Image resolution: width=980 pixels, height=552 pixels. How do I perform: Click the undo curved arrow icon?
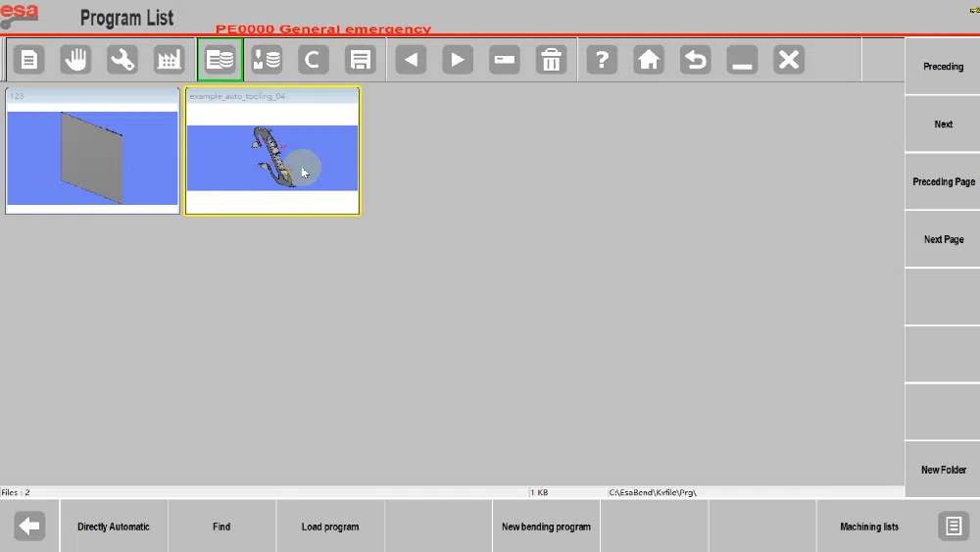coord(696,60)
